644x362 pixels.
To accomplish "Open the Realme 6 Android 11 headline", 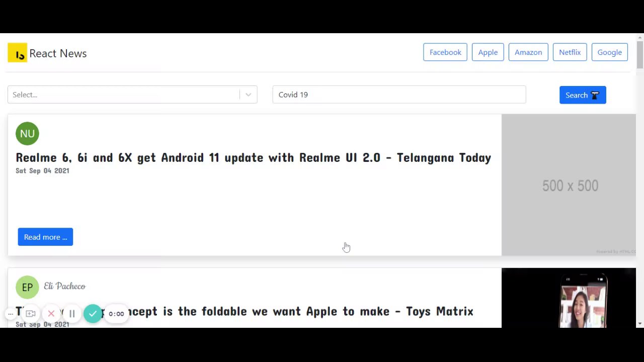I will [253, 157].
